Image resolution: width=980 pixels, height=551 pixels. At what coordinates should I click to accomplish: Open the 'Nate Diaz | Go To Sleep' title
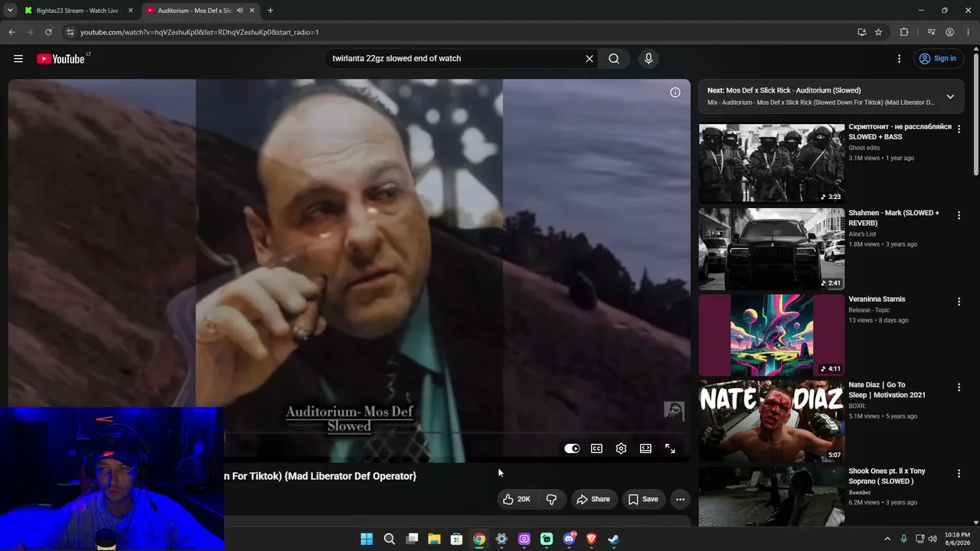[x=887, y=390]
